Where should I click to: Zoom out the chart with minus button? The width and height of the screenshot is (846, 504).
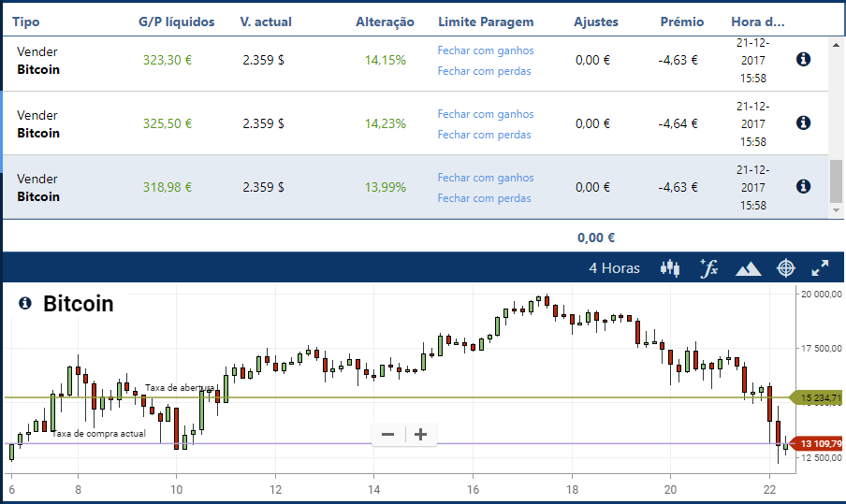point(387,434)
